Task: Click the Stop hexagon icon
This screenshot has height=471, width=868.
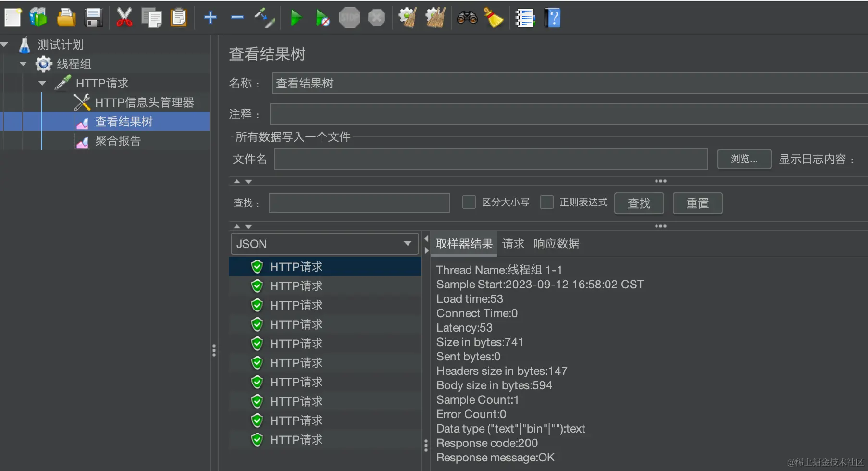Action: (349, 18)
